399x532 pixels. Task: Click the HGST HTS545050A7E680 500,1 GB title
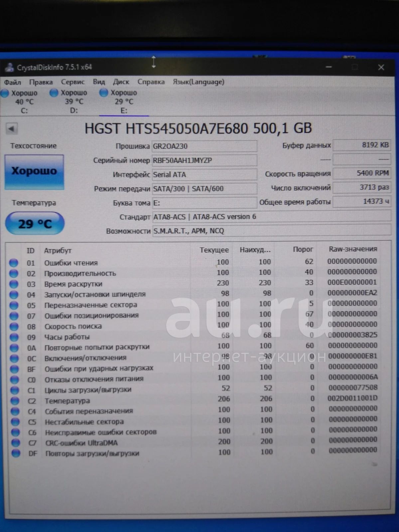(x=198, y=129)
